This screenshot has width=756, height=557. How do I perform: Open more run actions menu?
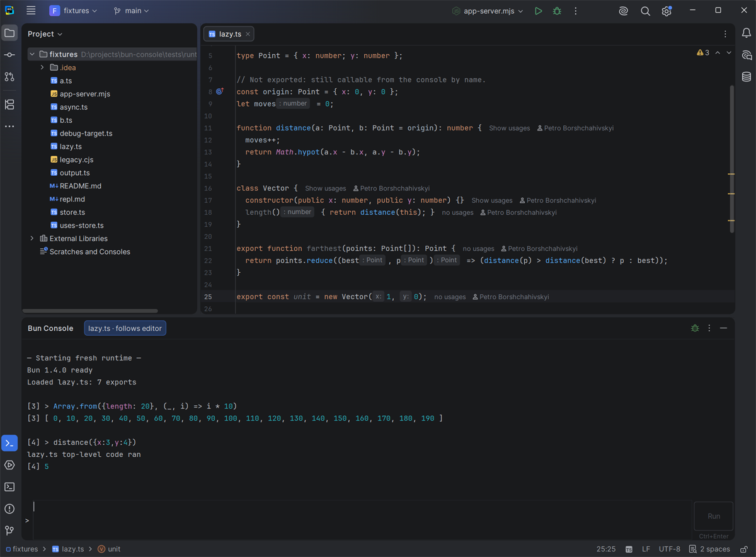[575, 11]
